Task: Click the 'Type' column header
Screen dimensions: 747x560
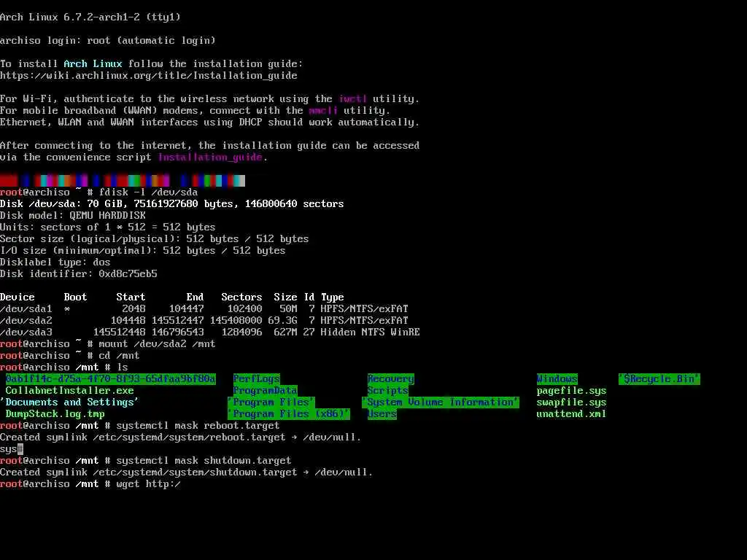Action: pyautogui.click(x=332, y=297)
